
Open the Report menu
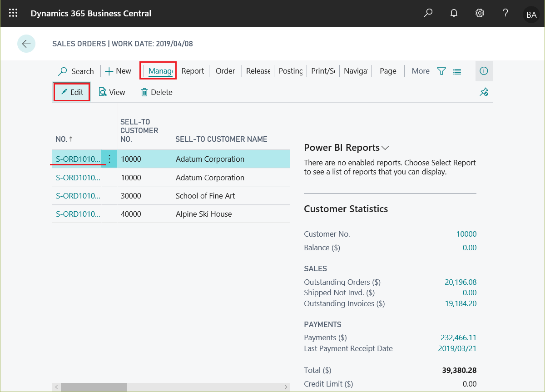pos(193,71)
